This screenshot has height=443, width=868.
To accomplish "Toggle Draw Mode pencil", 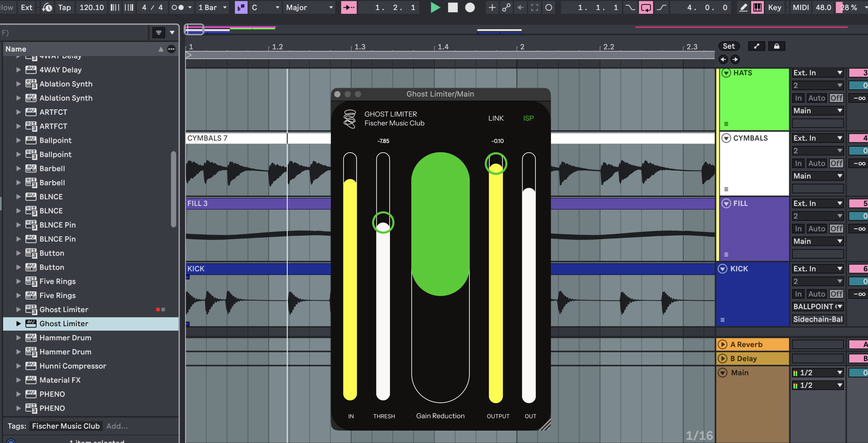I will click(743, 7).
